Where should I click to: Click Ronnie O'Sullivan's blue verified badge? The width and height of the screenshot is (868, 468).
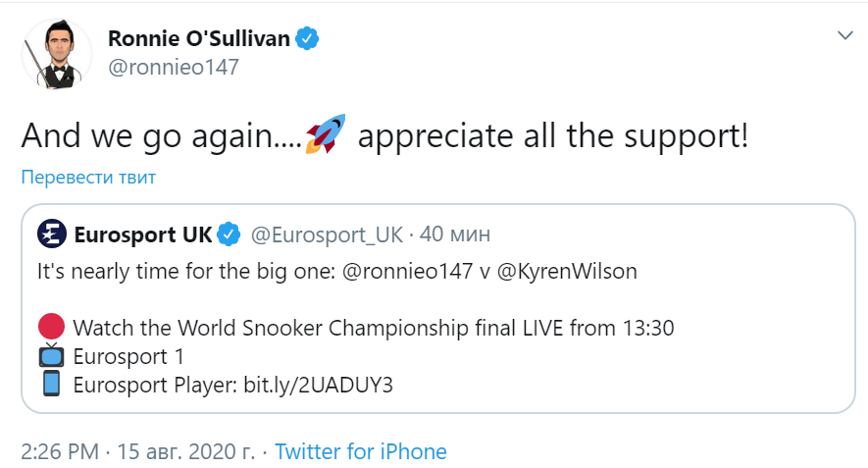click(x=308, y=39)
